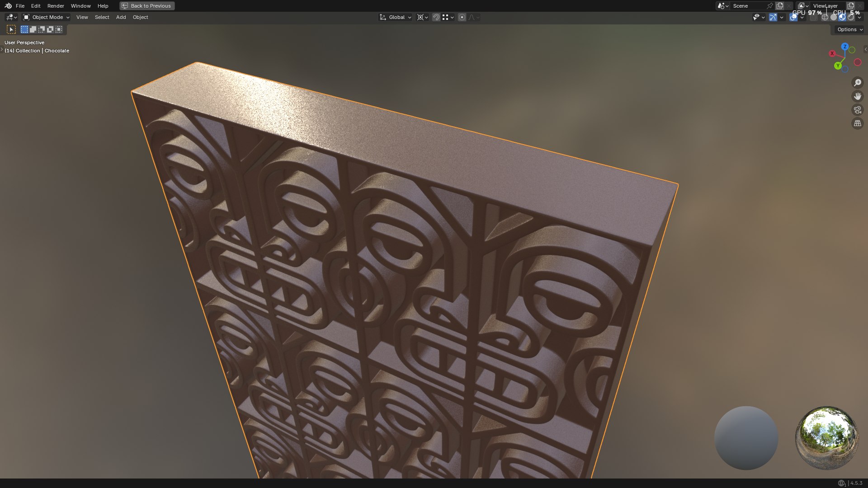Switch to Rendered shading

pyautogui.click(x=851, y=17)
